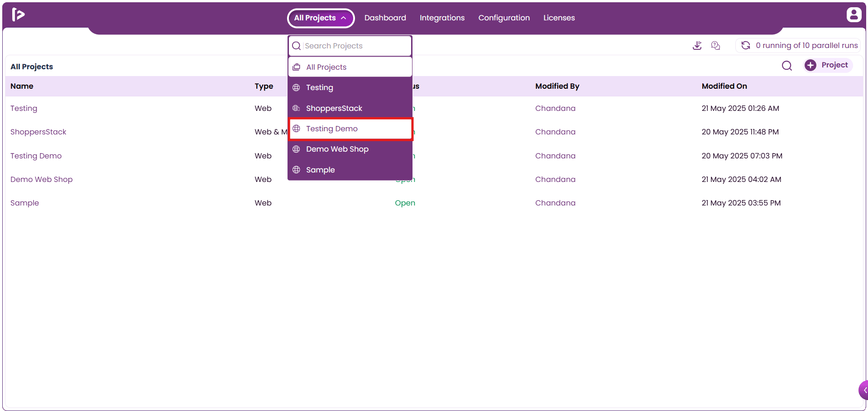
Task: Click the 0 running of 10 parallel runs text
Action: coord(806,45)
